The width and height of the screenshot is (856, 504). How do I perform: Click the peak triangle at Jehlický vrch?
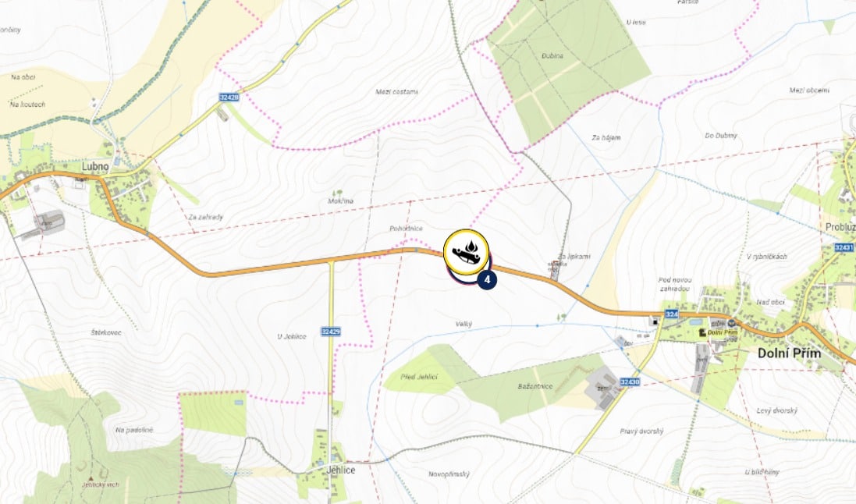pyautogui.click(x=92, y=478)
